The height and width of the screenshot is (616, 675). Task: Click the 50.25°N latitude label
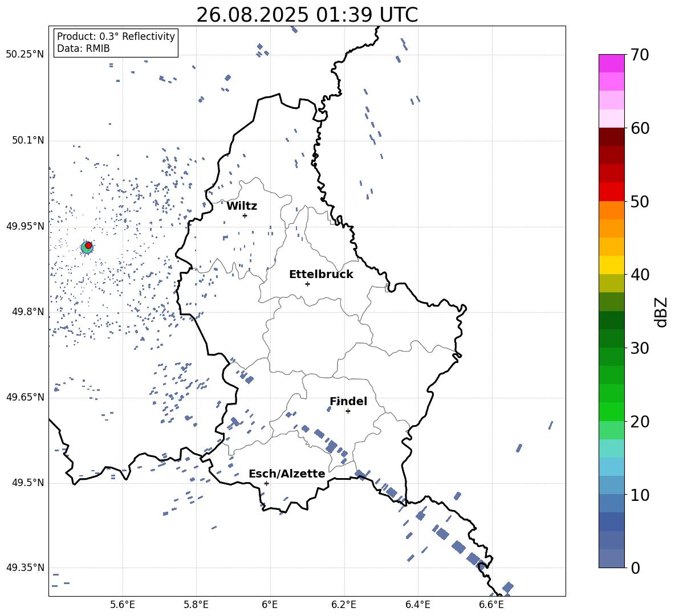pos(25,55)
